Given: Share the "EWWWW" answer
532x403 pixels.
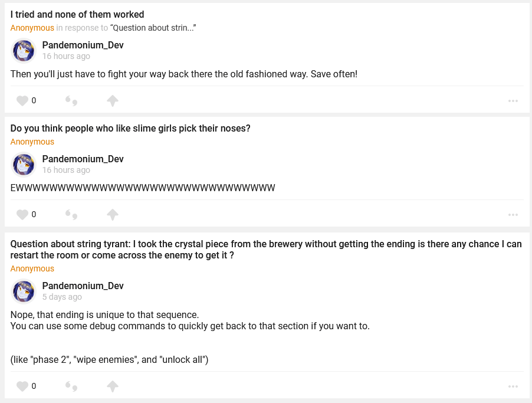Looking at the screenshot, I should pos(113,215).
